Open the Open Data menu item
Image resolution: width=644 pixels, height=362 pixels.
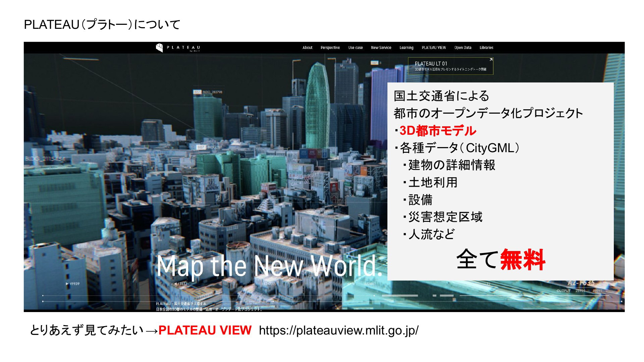[x=463, y=48]
